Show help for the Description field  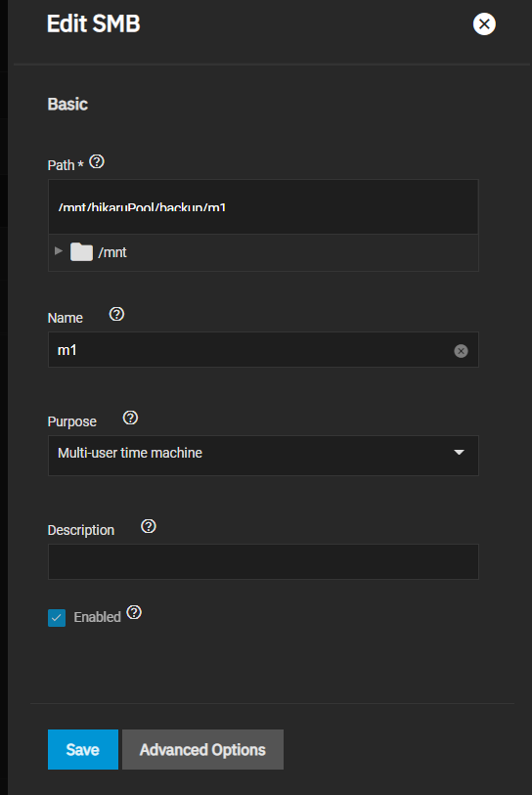tap(149, 526)
